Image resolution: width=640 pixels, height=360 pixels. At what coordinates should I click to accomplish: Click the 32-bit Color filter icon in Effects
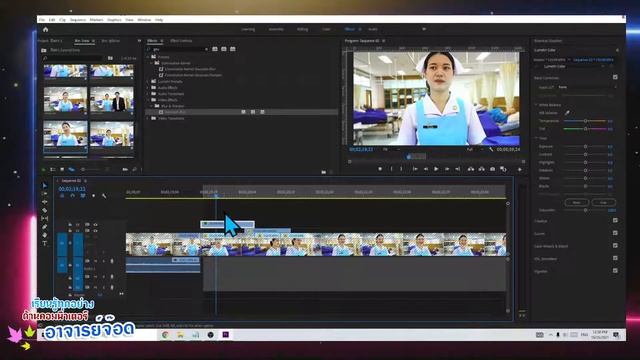[224, 49]
